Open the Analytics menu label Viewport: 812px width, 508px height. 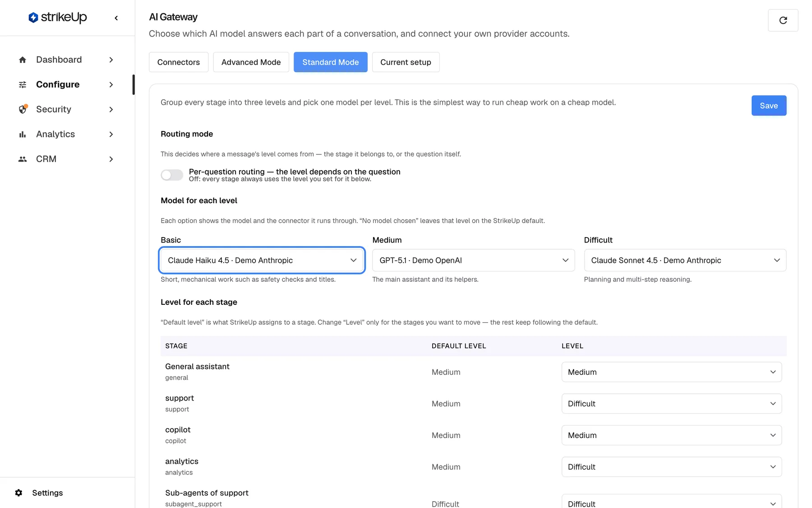pyautogui.click(x=55, y=134)
